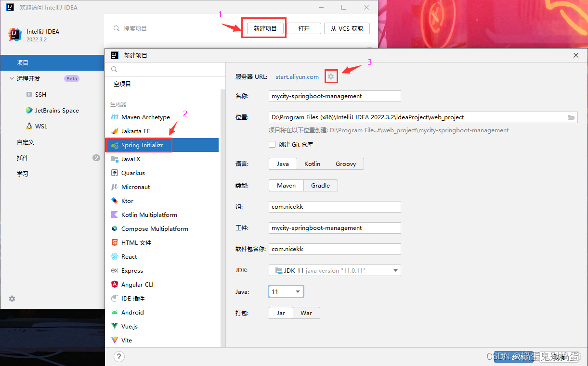Viewport: 588px width, 366px height.
Task: Select Spring Initializr generator entry
Action: (x=162, y=145)
